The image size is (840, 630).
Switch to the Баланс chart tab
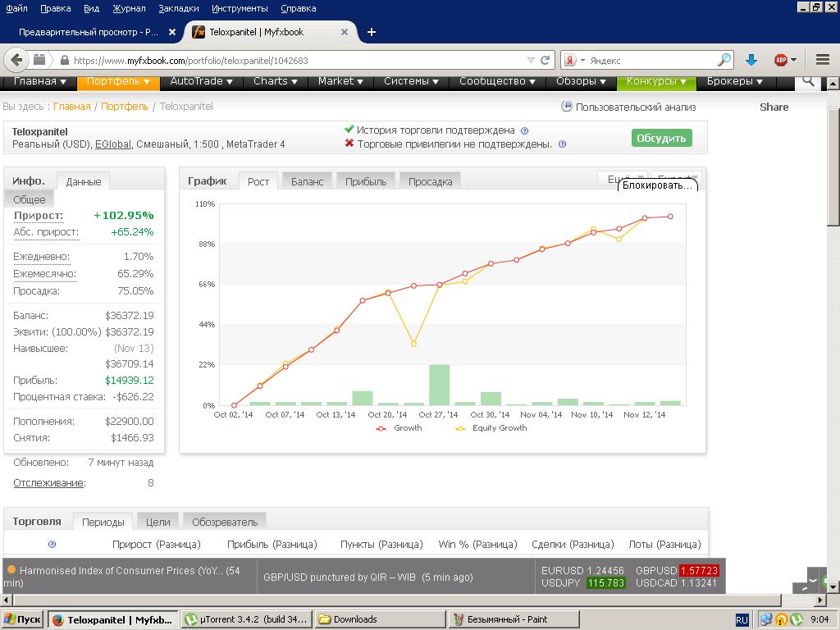click(x=307, y=181)
